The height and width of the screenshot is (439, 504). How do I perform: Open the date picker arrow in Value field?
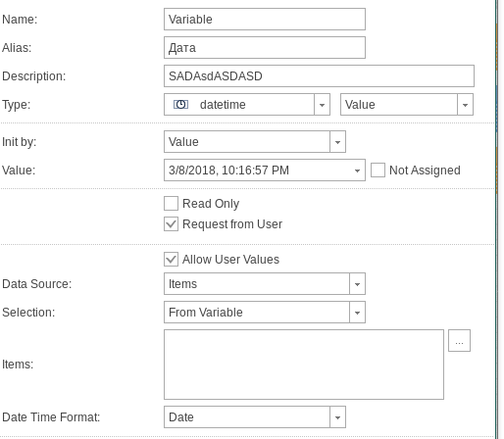pyautogui.click(x=357, y=171)
